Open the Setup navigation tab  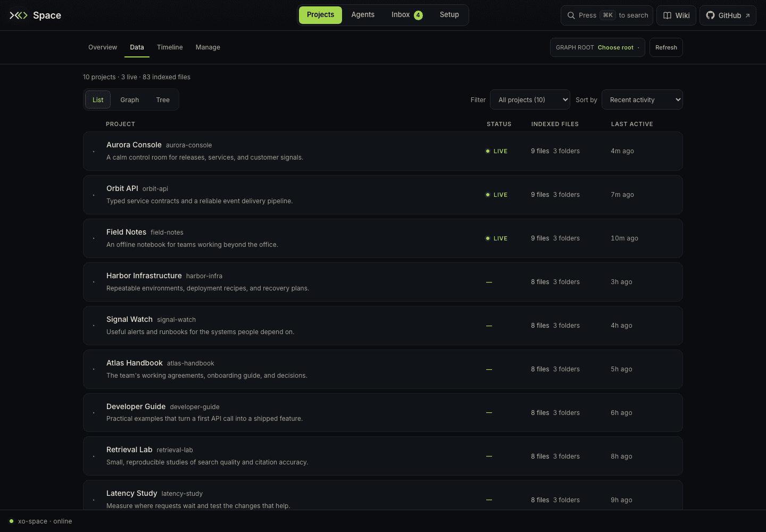(x=449, y=15)
